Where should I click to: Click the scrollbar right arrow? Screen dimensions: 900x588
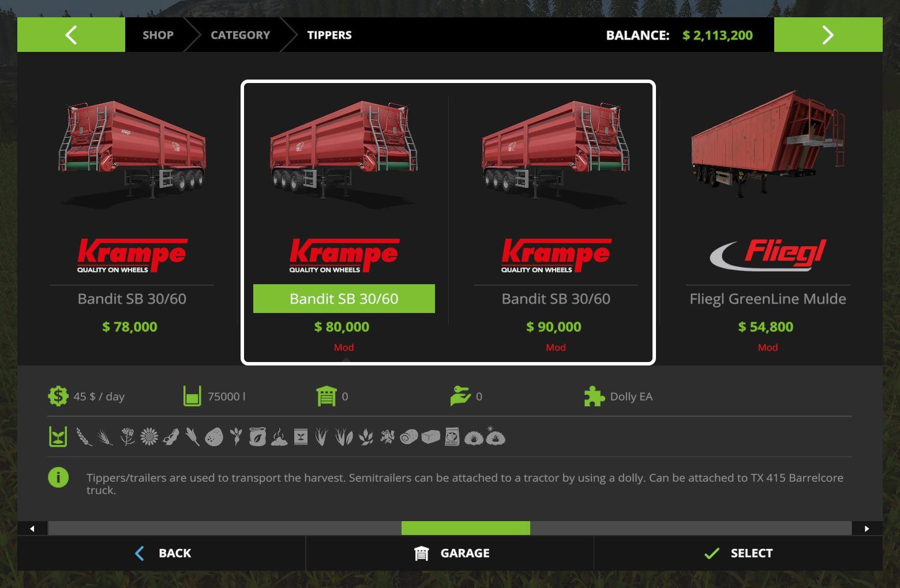(867, 528)
